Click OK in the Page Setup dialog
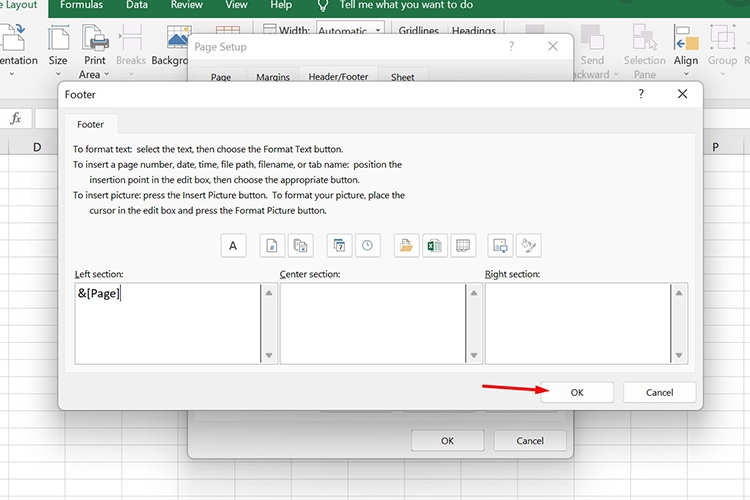 click(448, 441)
